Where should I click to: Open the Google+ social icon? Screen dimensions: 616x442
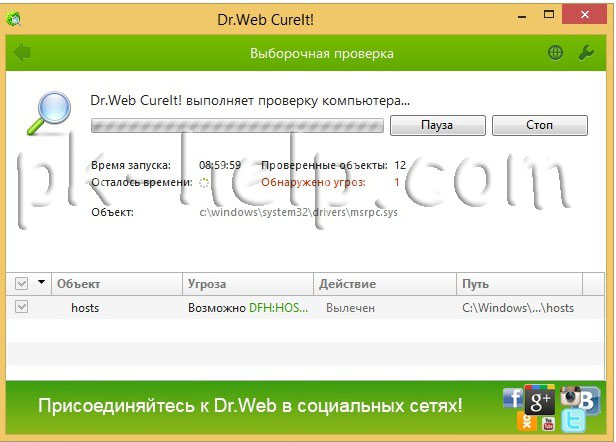point(539,400)
